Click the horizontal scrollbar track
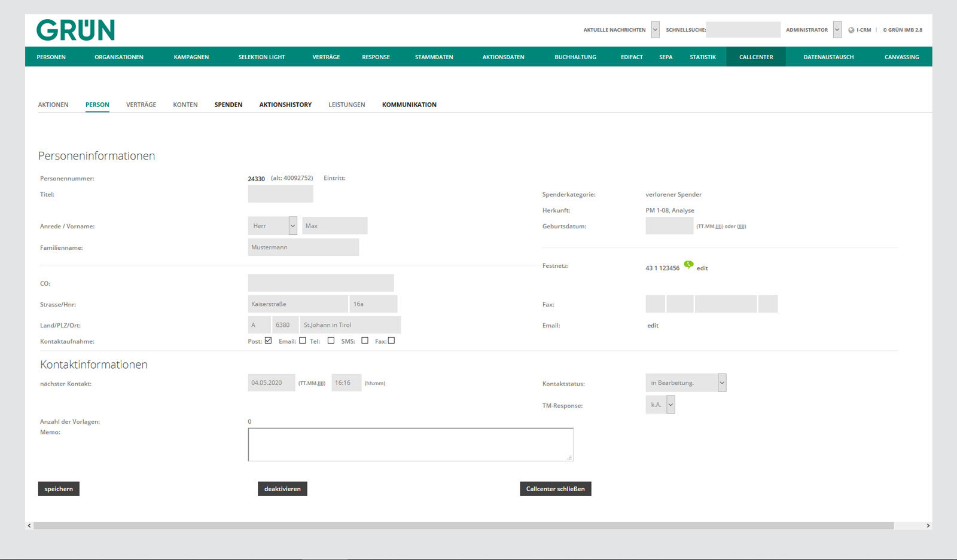Viewport: 957px width, 560px height. (464, 525)
